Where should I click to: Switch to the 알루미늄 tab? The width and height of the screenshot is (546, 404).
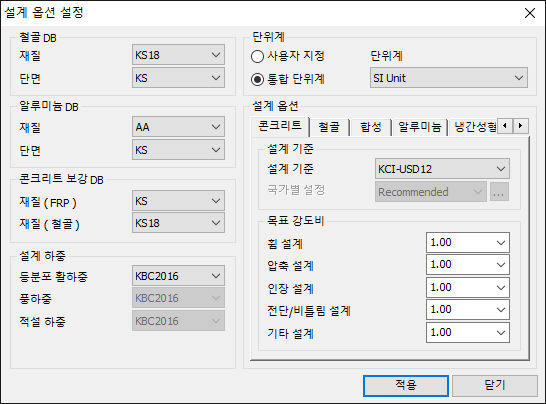[x=420, y=127]
